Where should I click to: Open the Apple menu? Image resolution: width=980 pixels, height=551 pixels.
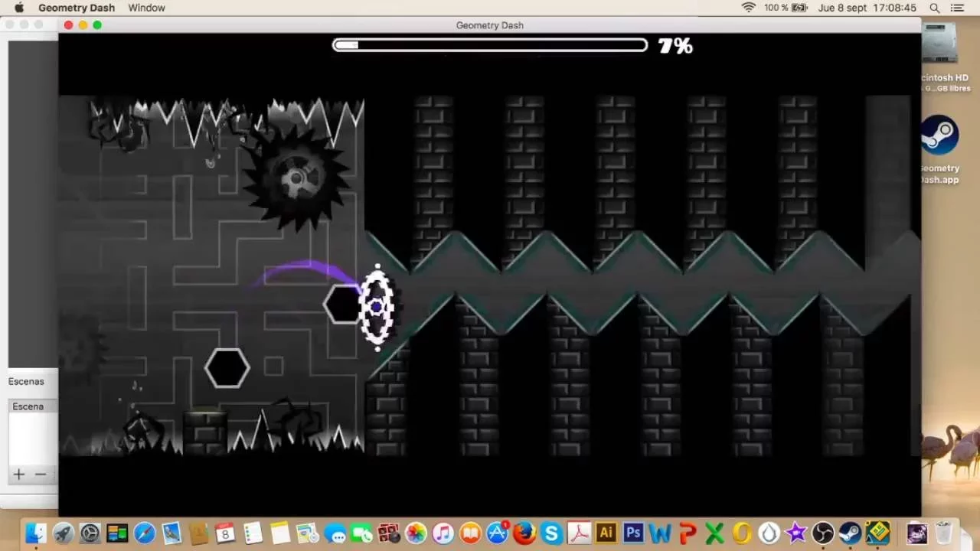coord(19,8)
